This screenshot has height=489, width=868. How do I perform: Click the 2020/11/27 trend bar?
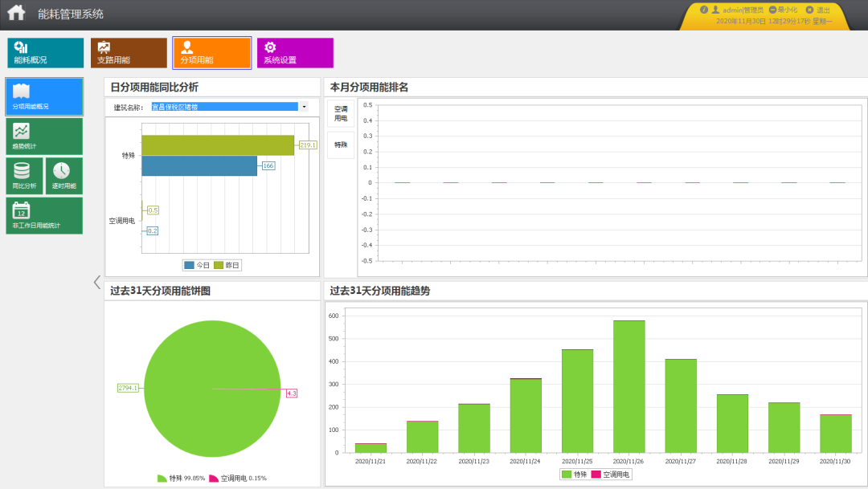[x=681, y=406]
